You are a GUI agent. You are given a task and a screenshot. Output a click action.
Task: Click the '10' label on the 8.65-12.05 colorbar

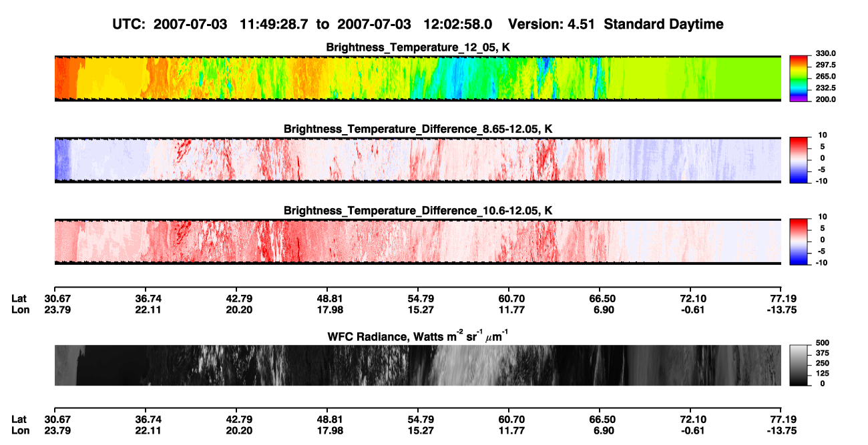[x=823, y=135]
